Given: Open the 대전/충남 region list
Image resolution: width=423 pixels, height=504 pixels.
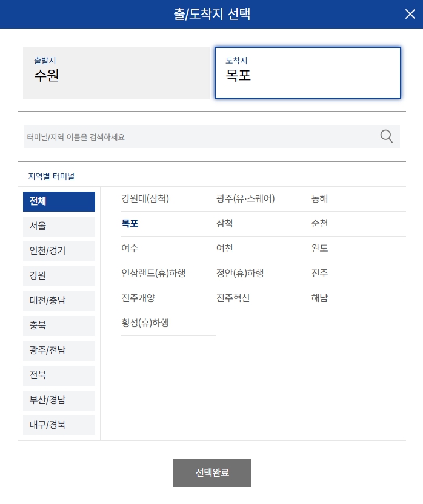Looking at the screenshot, I should pos(59,301).
